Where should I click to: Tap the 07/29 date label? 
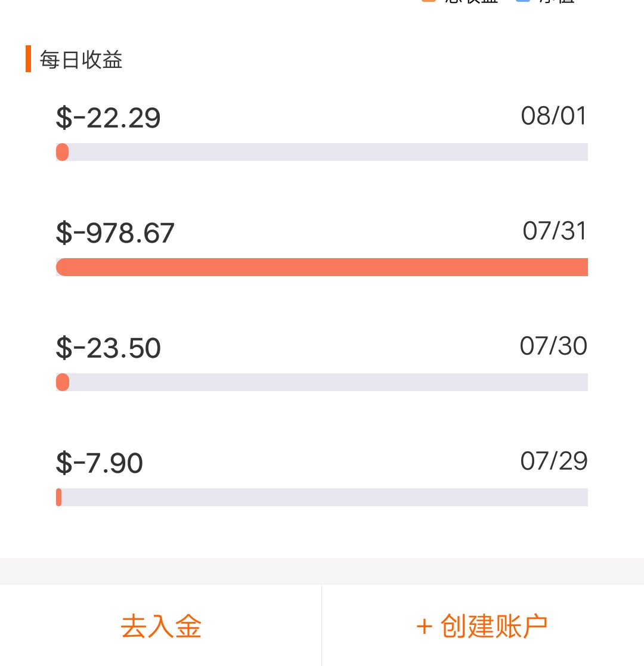554,461
